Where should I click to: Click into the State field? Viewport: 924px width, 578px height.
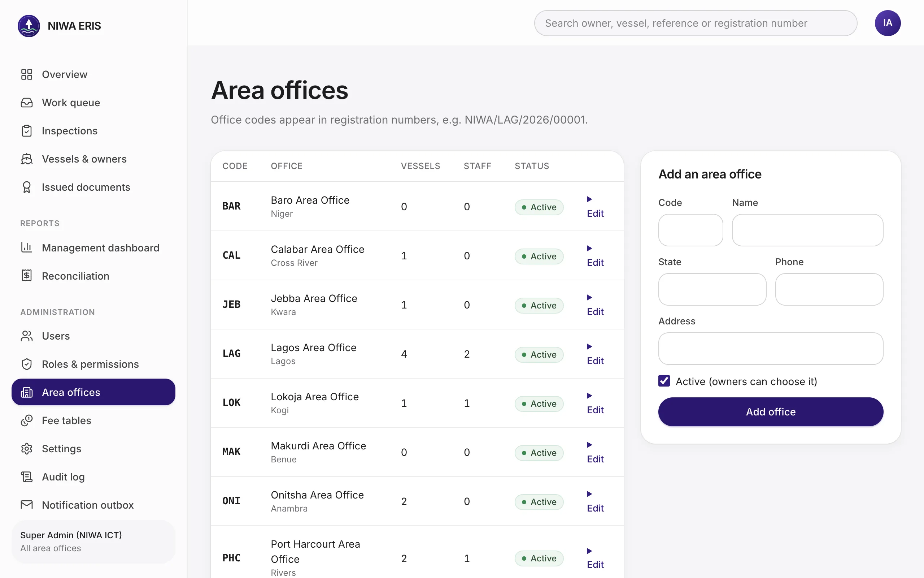pyautogui.click(x=712, y=289)
